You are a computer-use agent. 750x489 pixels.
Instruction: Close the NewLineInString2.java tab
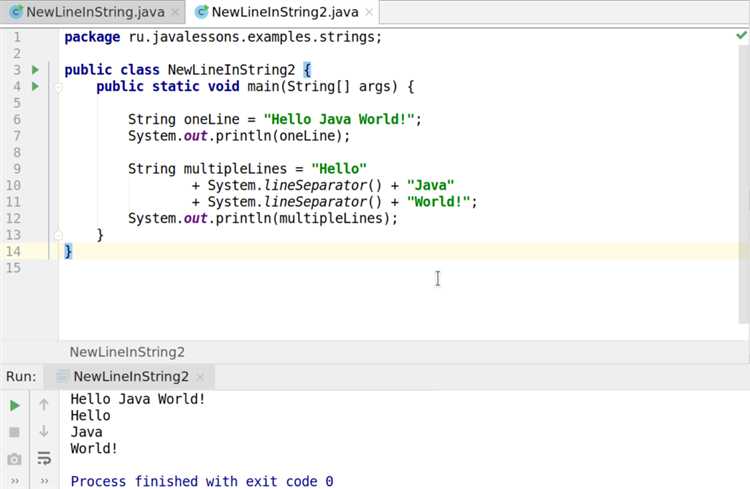369,12
